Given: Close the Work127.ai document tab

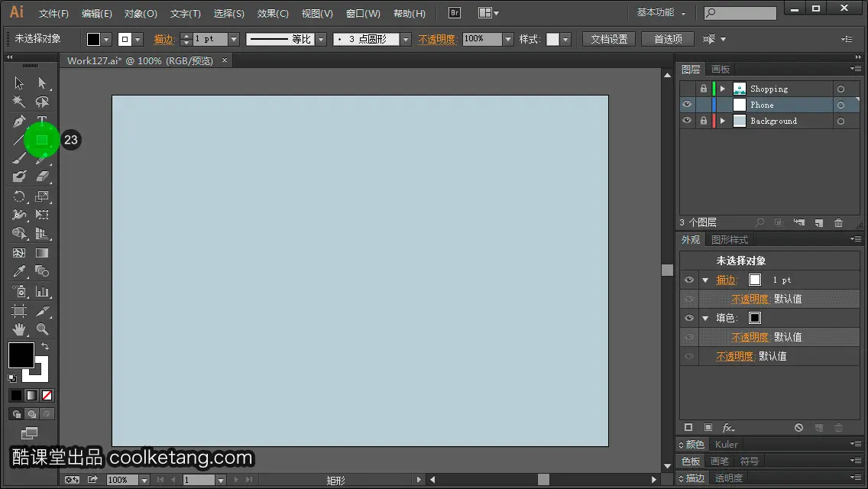Looking at the screenshot, I should coord(224,60).
